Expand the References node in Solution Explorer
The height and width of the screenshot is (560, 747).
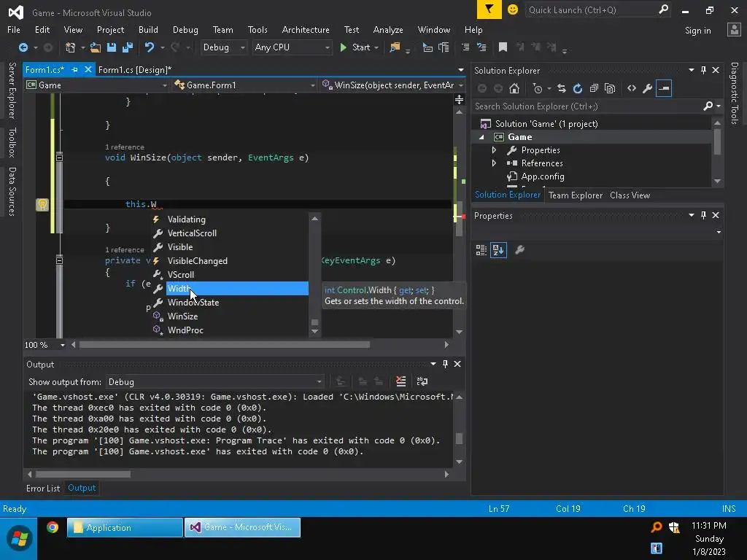(494, 163)
